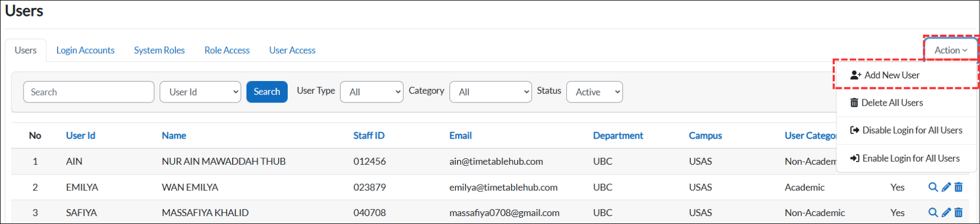Click email emilya@timetablehub.com

click(503, 187)
